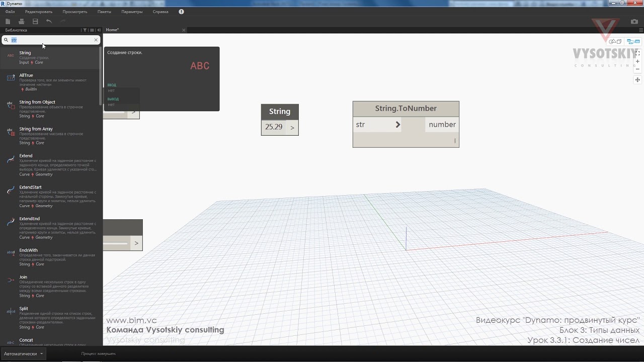Click the AllTrue node icon
This screenshot has width=644, height=362.
[x=11, y=78]
